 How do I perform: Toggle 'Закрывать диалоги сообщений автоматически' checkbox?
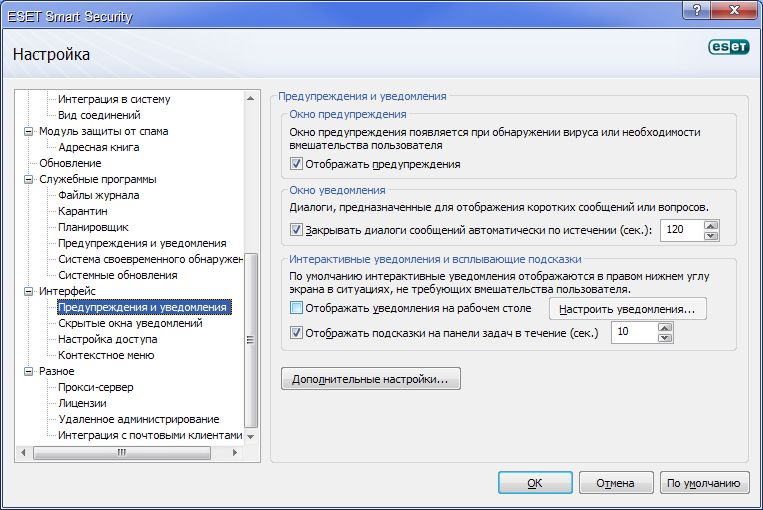point(296,229)
